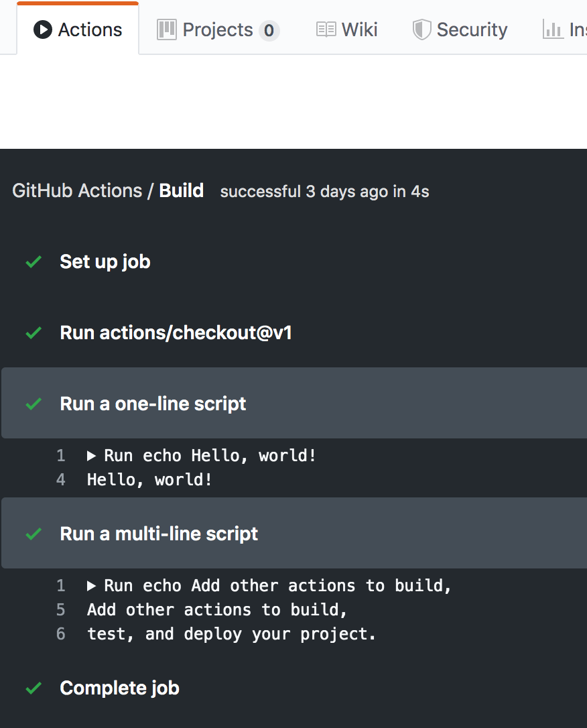Viewport: 587px width, 728px height.
Task: Select the log output 'Add other actions to build,' on line 5
Action: click(x=217, y=609)
